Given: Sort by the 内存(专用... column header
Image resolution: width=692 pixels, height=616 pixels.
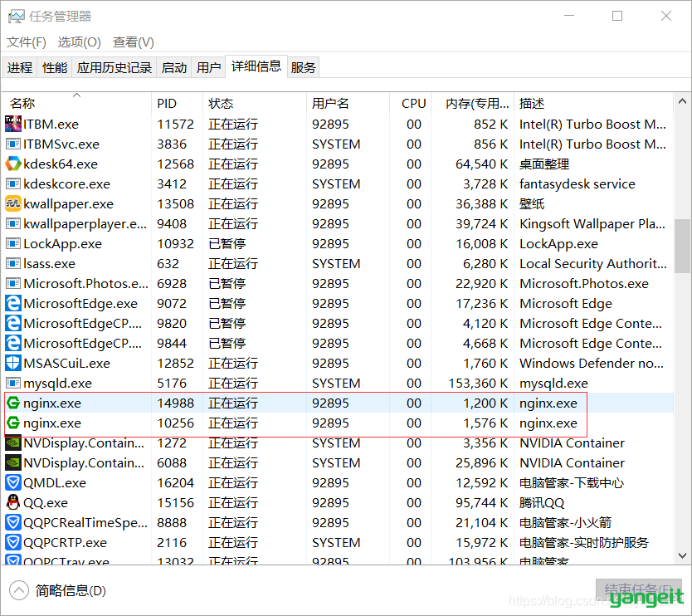Looking at the screenshot, I should [473, 103].
